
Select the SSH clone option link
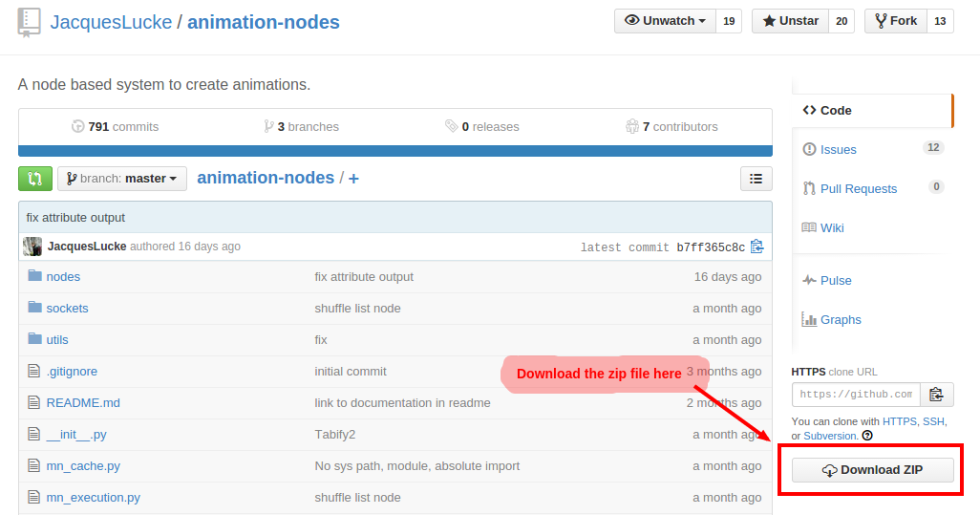pyautogui.click(x=934, y=422)
